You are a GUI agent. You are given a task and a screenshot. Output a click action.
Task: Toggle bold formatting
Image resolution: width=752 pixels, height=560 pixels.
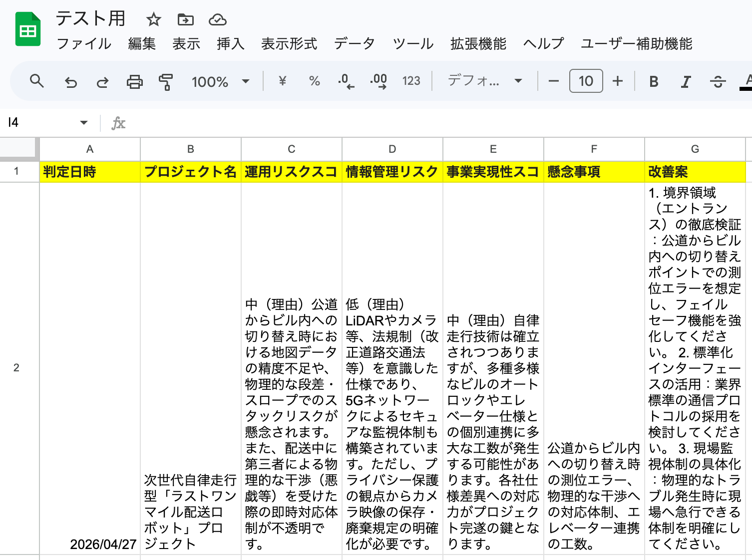point(654,81)
